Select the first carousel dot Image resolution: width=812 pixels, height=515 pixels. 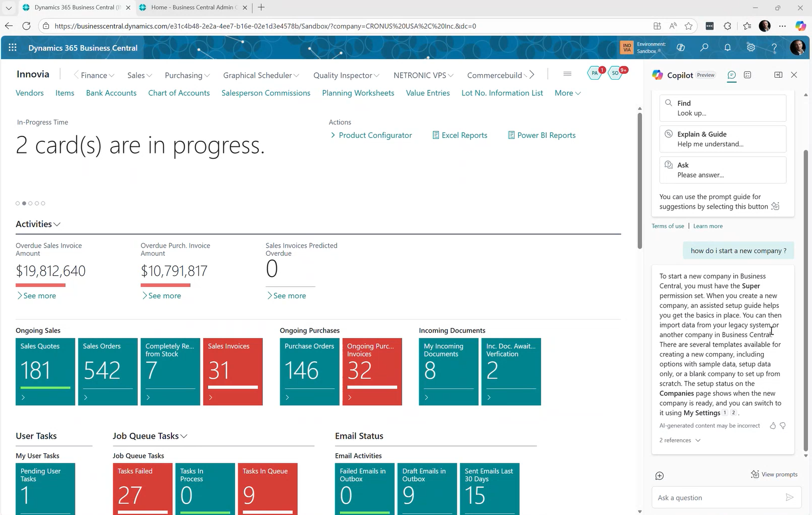18,204
